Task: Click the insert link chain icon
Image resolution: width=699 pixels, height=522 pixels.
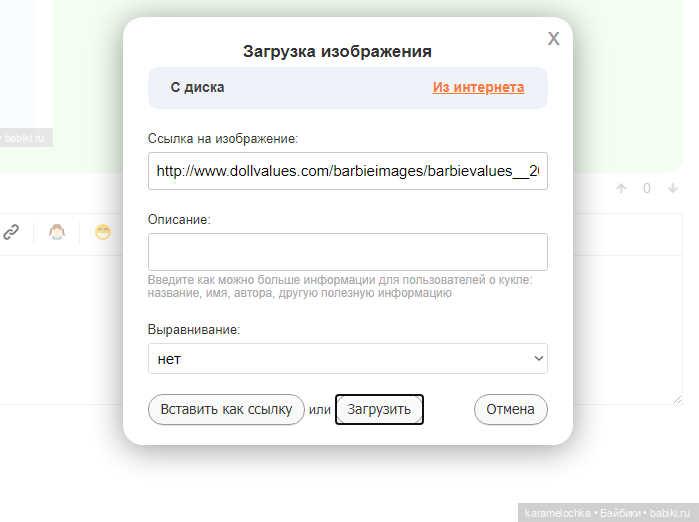Action: pyautogui.click(x=11, y=232)
